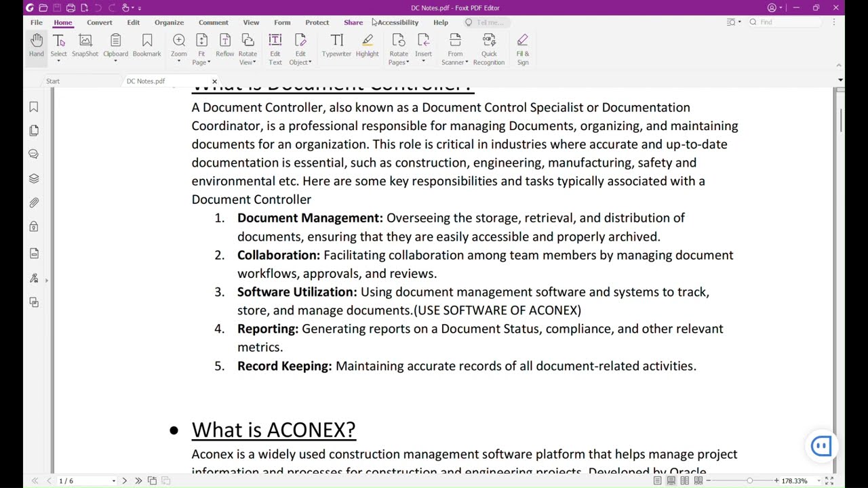Click the zoom in plus button
The height and width of the screenshot is (488, 868).
776,481
